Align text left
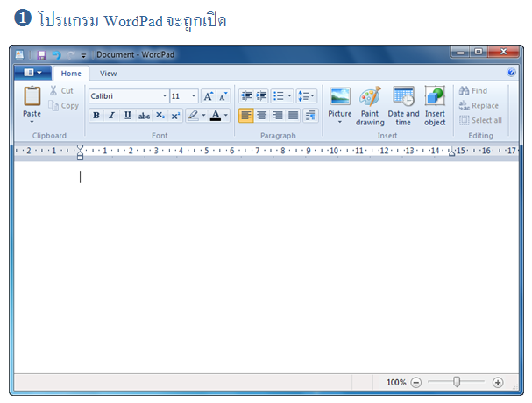Screen dimensions: 532x403 pyautogui.click(x=246, y=116)
